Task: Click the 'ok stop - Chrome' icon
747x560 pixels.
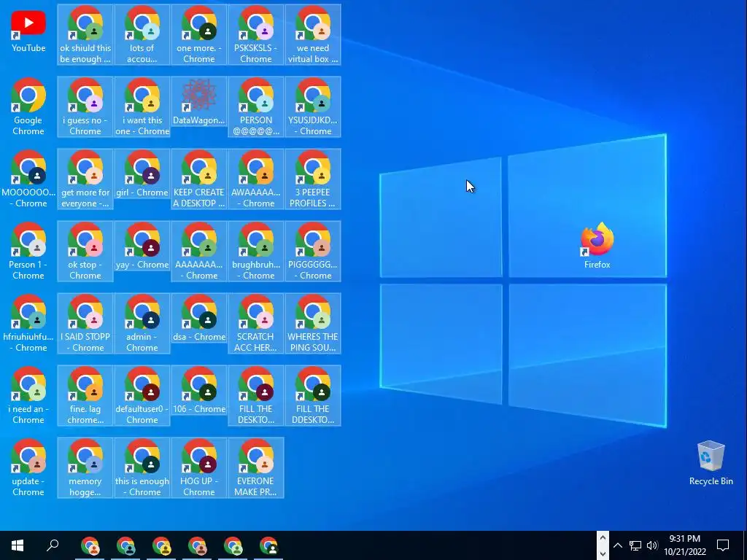Action: [x=85, y=251]
